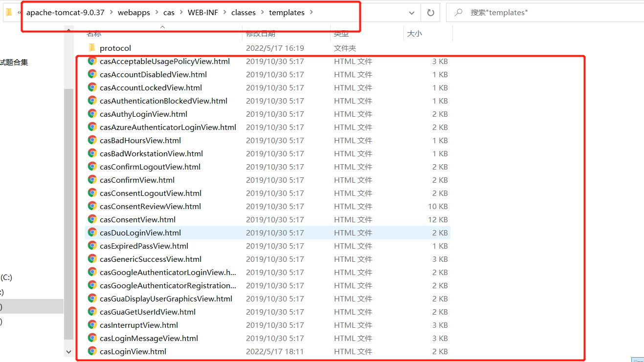Select file casGoogleAuthenticatorLoginView.h...
Viewport: 644px width, 362px height.
tap(168, 272)
